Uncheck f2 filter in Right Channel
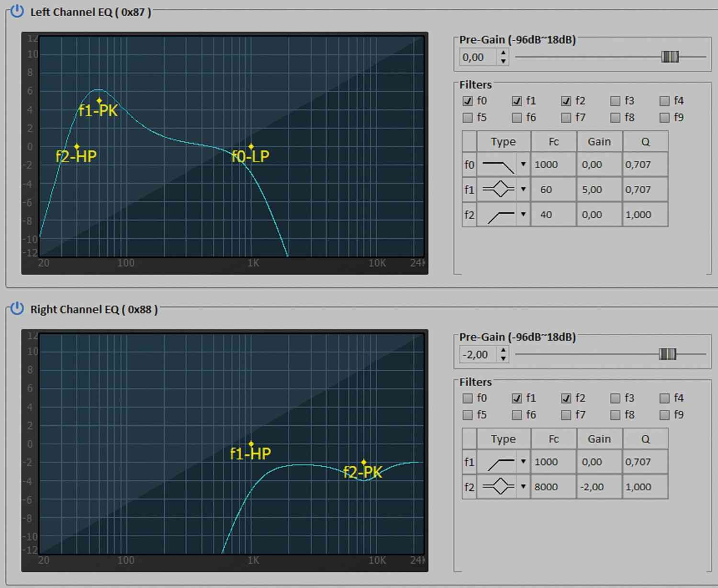The width and height of the screenshot is (718, 588). [x=566, y=398]
